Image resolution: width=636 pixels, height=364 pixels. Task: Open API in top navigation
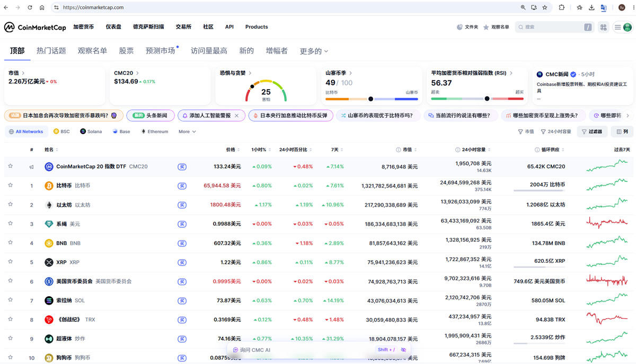(229, 27)
